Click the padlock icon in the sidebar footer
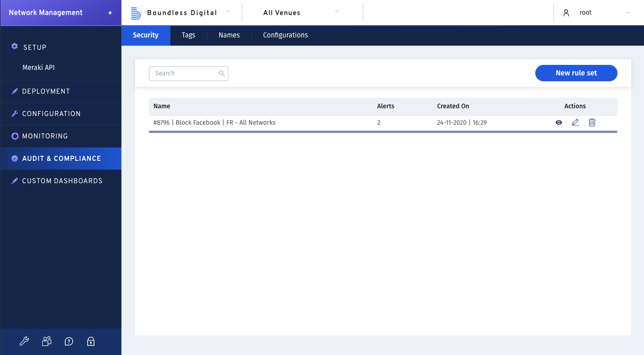This screenshot has height=355, width=644. tap(91, 341)
